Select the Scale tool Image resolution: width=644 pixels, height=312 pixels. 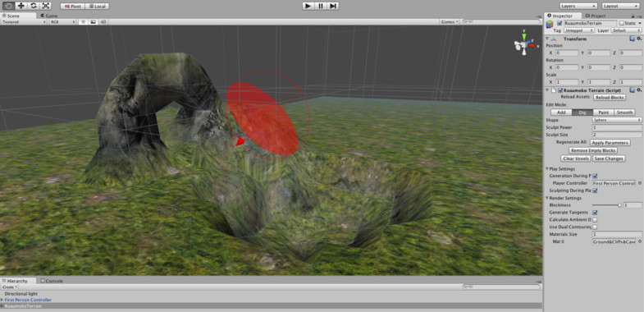point(45,7)
